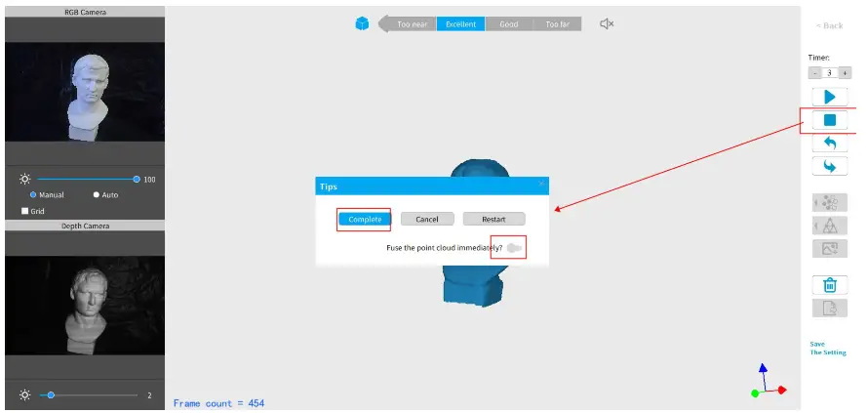Open the mesh triangle icon

(829, 226)
